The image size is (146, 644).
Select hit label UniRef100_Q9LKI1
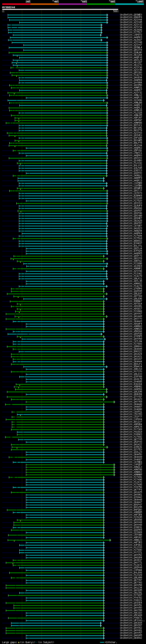(131, 278)
